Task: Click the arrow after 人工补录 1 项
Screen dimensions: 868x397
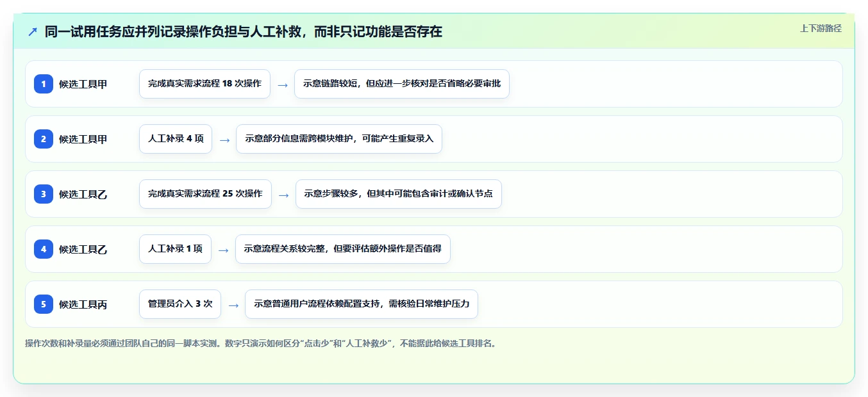Action: [224, 250]
